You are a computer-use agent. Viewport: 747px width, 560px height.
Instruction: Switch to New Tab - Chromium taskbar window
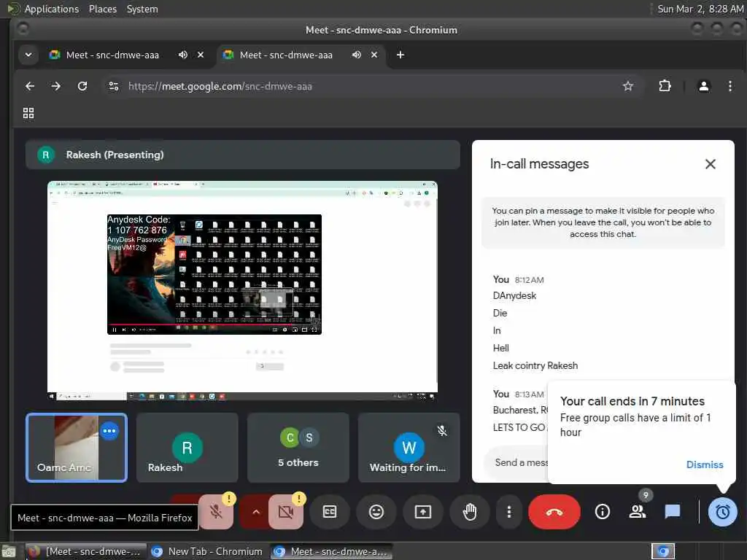point(208,551)
